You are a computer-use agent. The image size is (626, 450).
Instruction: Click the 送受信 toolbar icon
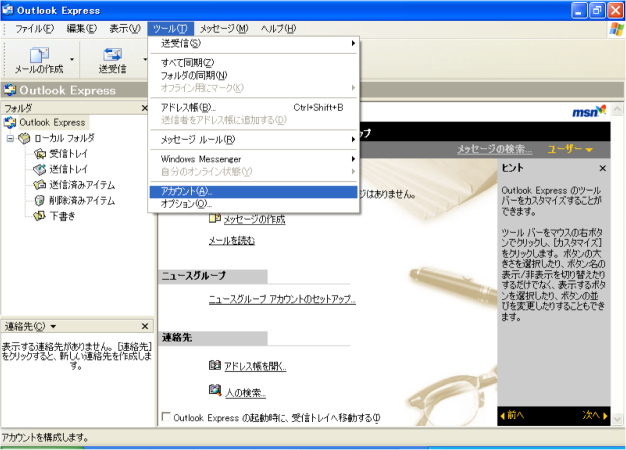(x=113, y=55)
